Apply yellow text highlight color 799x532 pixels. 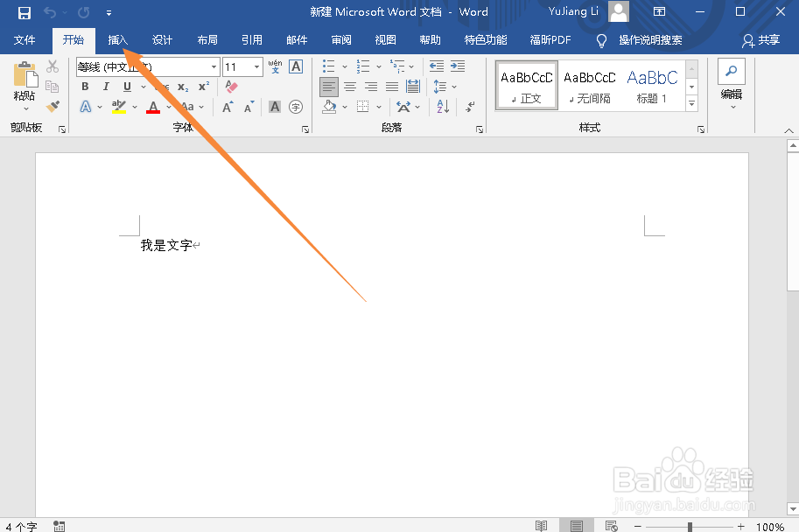point(119,107)
